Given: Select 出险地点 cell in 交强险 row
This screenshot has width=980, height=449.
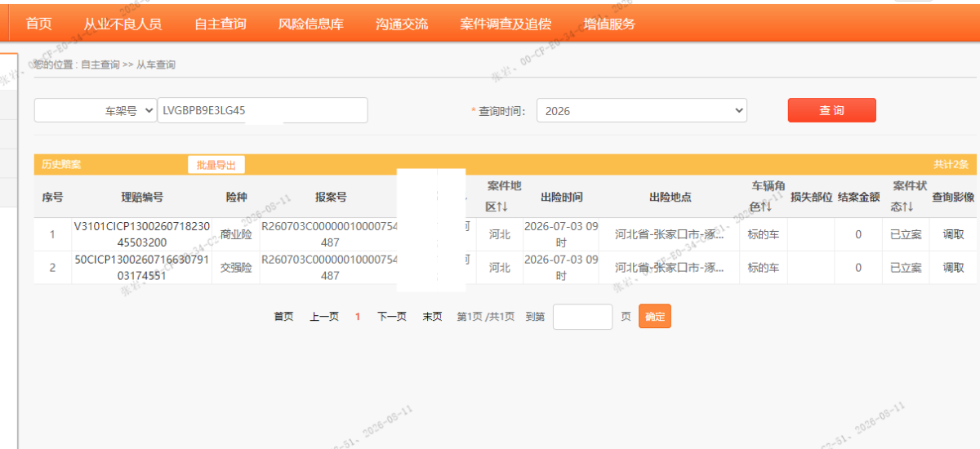Looking at the screenshot, I should 670,268.
